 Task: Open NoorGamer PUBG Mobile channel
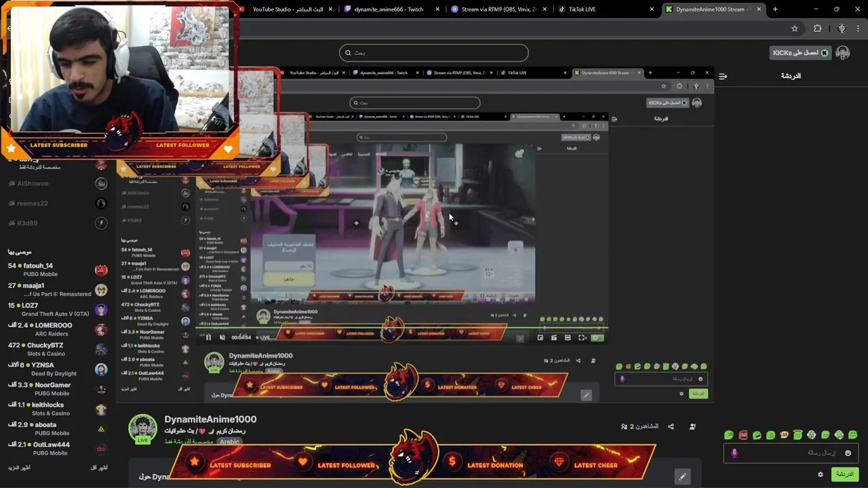point(58,389)
